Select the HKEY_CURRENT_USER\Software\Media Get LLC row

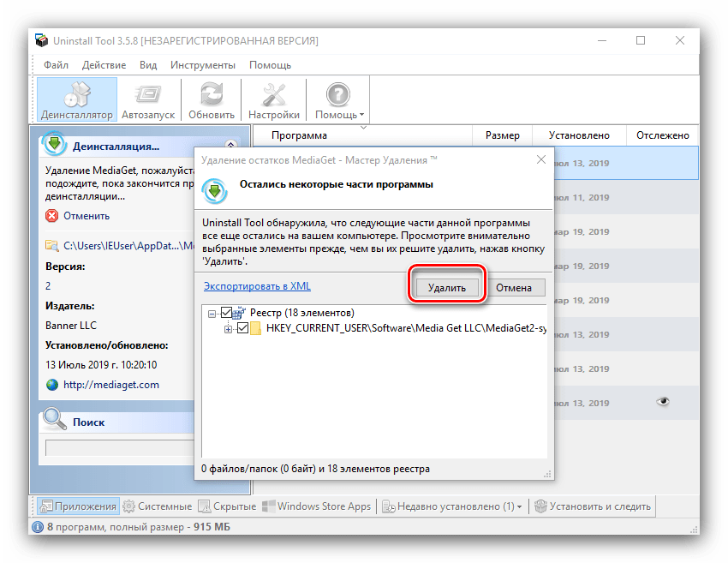coord(406,328)
